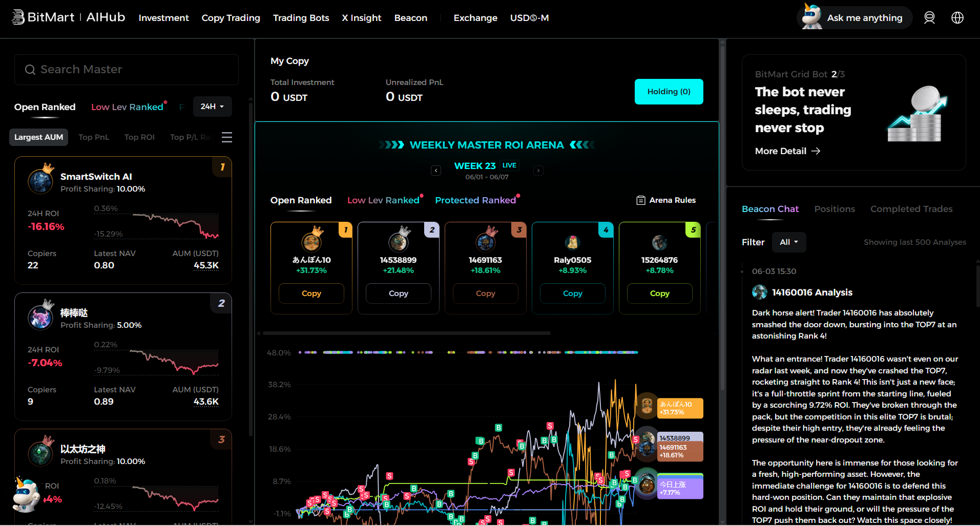Screen dimensions: 980x526
Task: Click Ask me anything button
Action: tap(854, 18)
